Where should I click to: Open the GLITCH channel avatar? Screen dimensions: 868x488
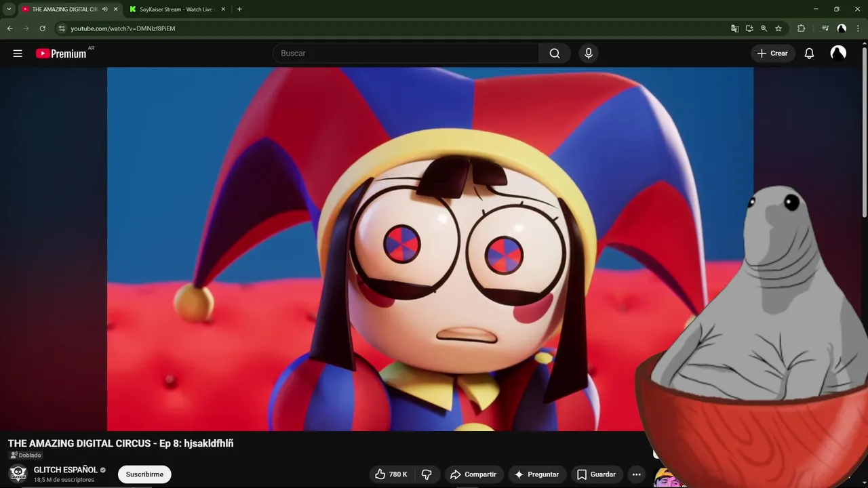click(18, 474)
